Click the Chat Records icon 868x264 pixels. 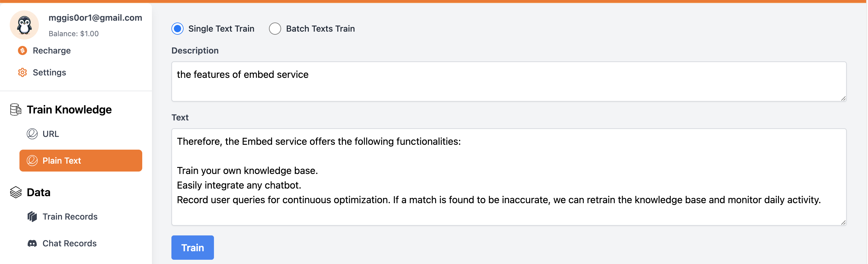pos(32,243)
